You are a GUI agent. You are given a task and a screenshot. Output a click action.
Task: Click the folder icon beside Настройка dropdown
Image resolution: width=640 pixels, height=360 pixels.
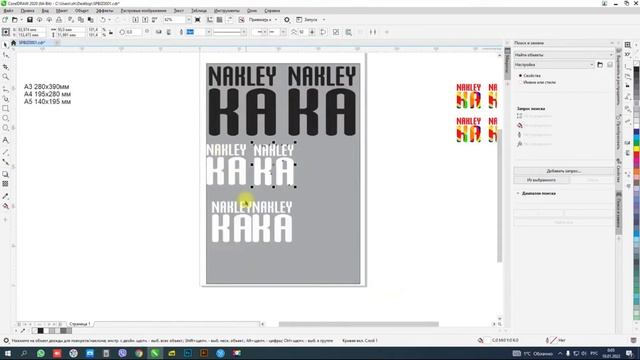pyautogui.click(x=600, y=65)
